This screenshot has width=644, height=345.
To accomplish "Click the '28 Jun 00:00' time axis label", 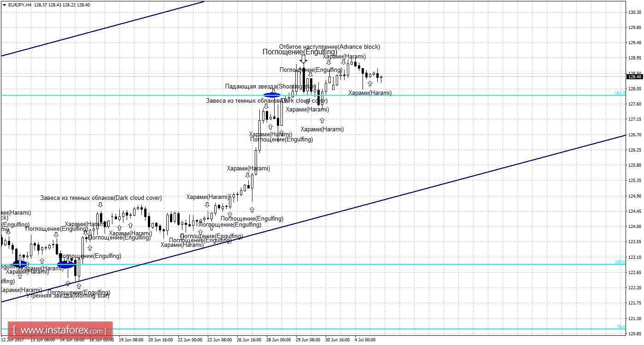I will point(279,340).
